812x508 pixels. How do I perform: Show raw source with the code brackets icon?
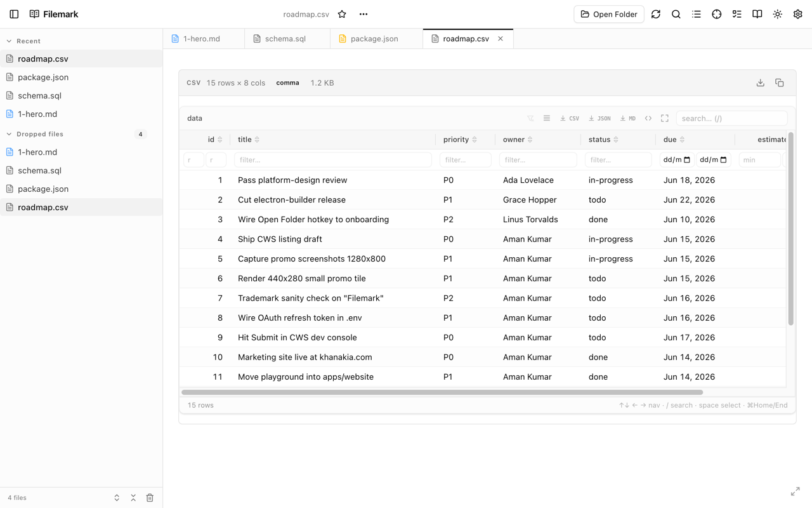pos(648,118)
